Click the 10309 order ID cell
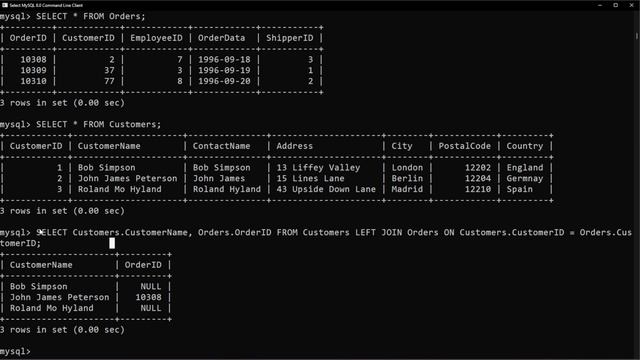This screenshot has width=640, height=360. (33, 70)
